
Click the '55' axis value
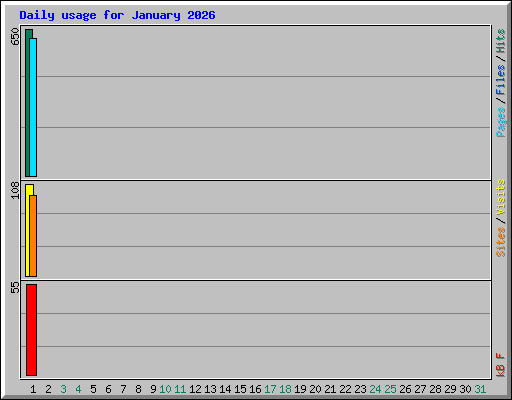point(15,287)
